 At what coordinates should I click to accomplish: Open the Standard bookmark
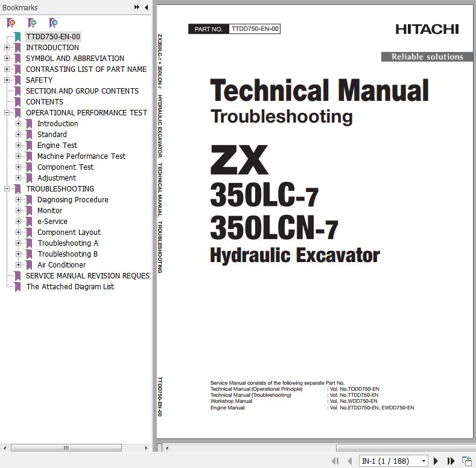(52, 135)
